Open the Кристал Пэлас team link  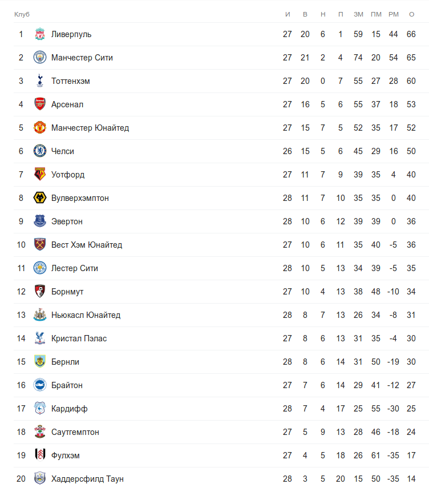coord(79,338)
